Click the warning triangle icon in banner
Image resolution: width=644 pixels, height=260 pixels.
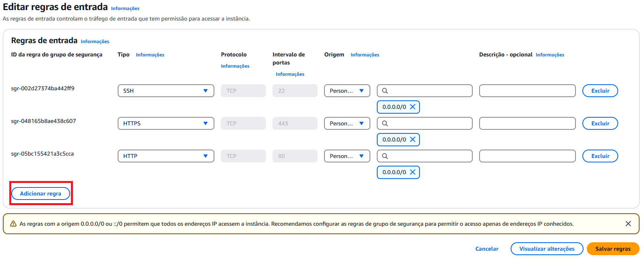[x=13, y=224]
